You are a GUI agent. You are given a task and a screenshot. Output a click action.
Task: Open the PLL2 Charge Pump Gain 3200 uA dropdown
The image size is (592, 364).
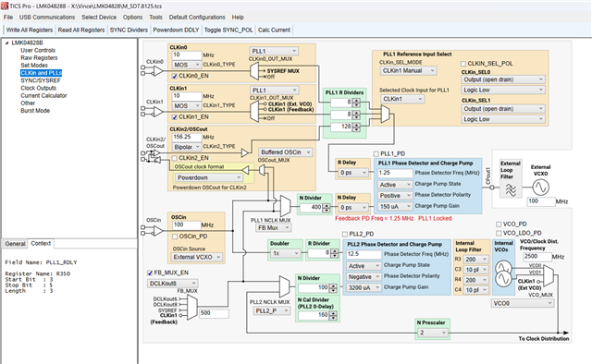click(364, 287)
